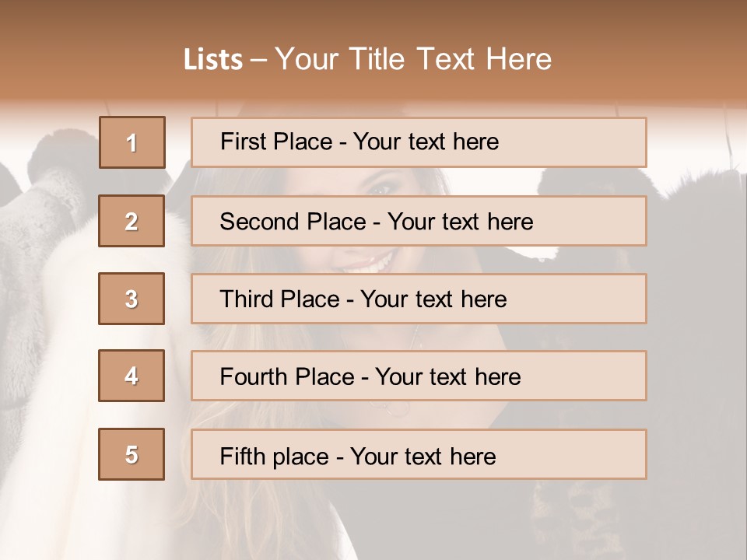Select the number 3 box
This screenshot has height=560, width=747.
(x=132, y=299)
